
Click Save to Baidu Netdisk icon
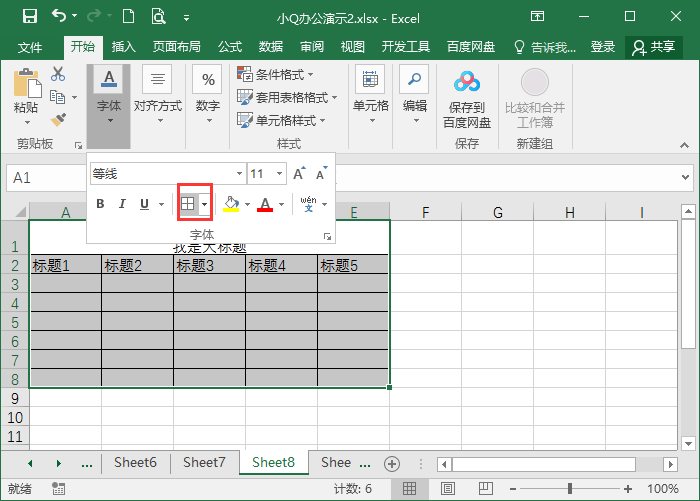pos(467,83)
